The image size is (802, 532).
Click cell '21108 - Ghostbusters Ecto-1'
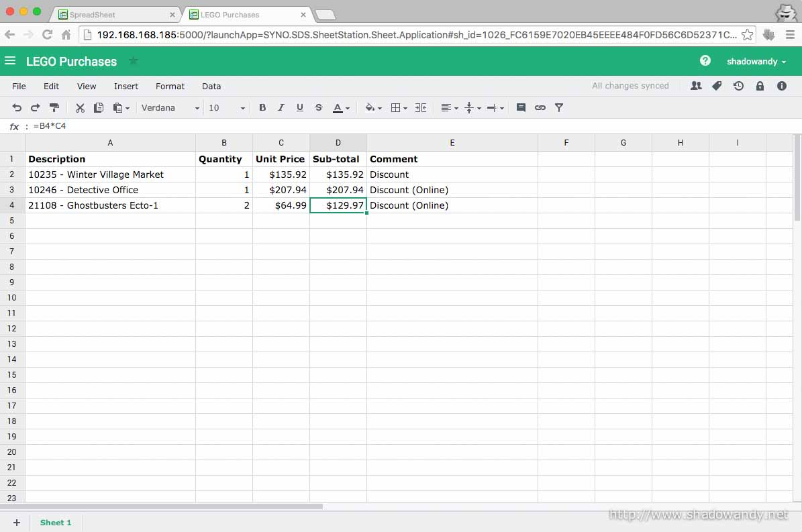111,205
